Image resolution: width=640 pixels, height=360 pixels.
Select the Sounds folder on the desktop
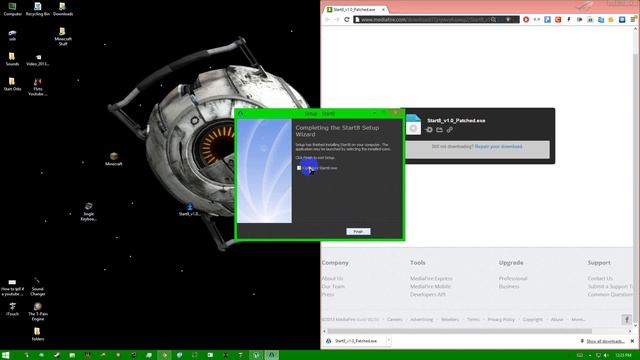tap(12, 59)
